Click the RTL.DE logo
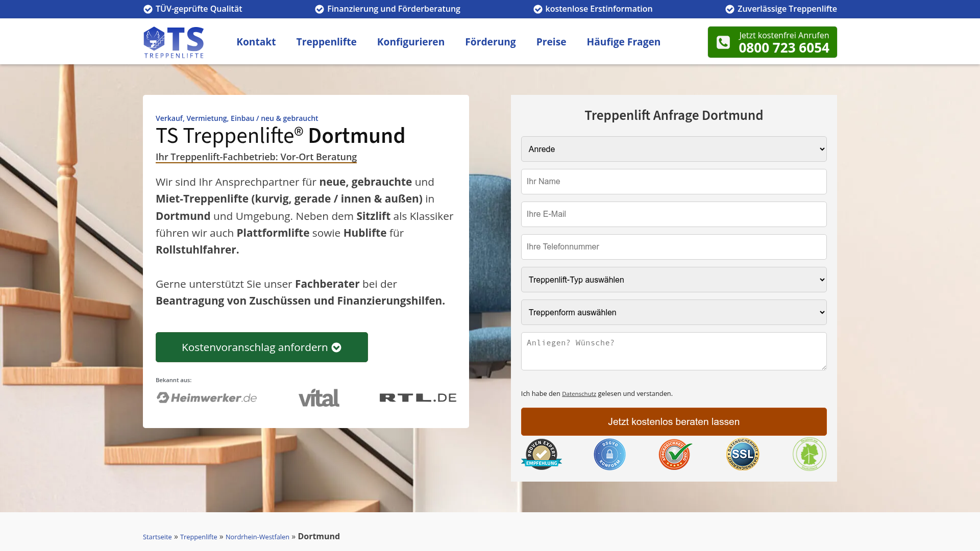This screenshot has width=980, height=551. pos(418,397)
